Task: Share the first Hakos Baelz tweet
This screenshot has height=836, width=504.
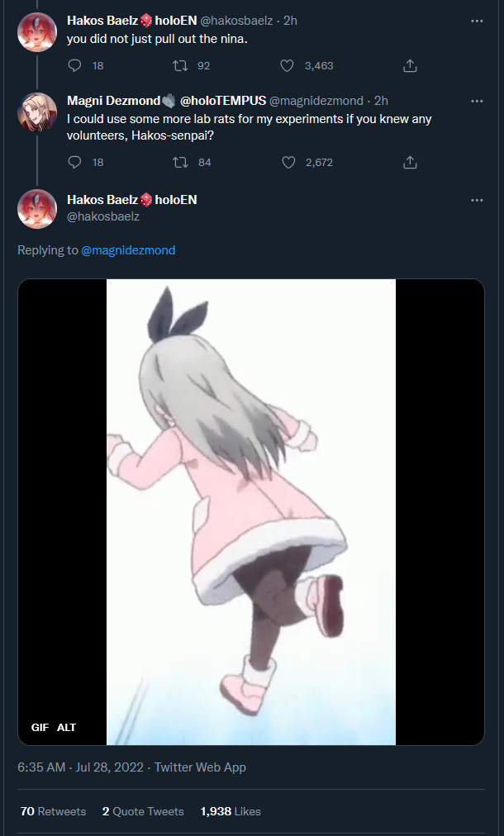Action: click(410, 65)
